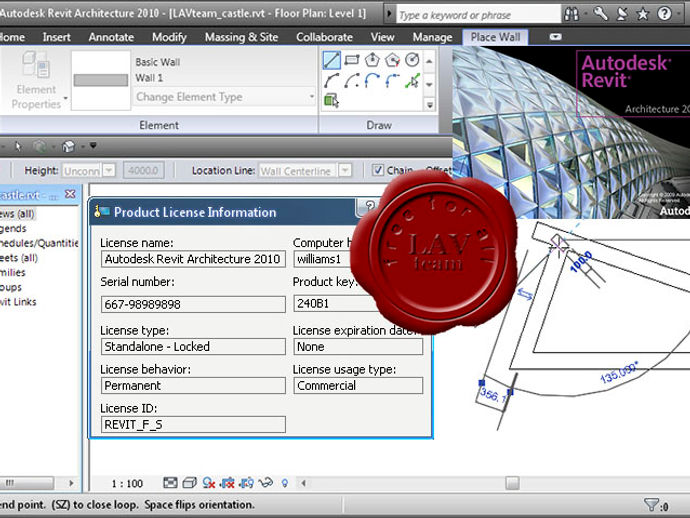Open the Manage tab
The height and width of the screenshot is (518, 690).
click(x=432, y=37)
